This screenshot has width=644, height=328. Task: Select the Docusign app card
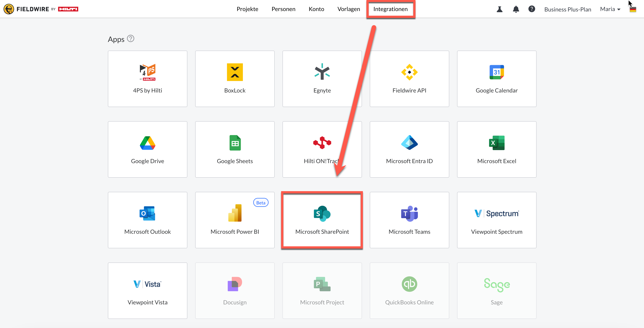pyautogui.click(x=235, y=291)
